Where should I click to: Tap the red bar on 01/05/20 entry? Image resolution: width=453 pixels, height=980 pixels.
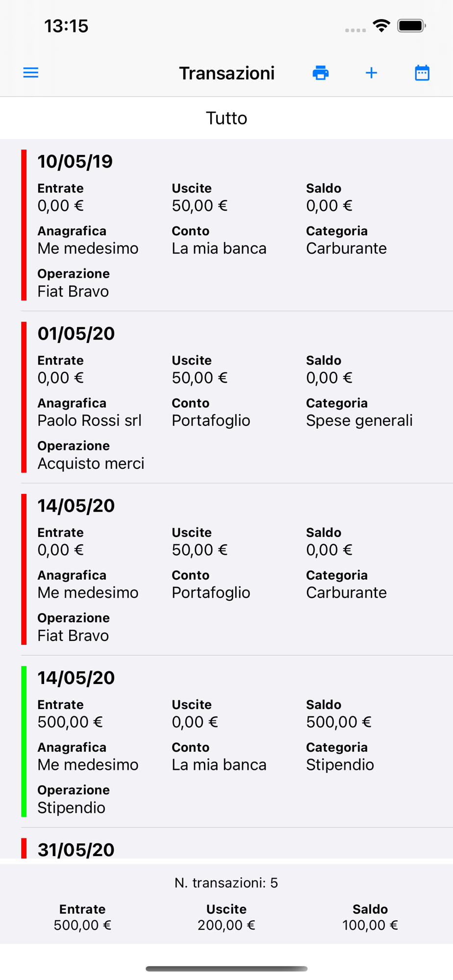click(24, 397)
